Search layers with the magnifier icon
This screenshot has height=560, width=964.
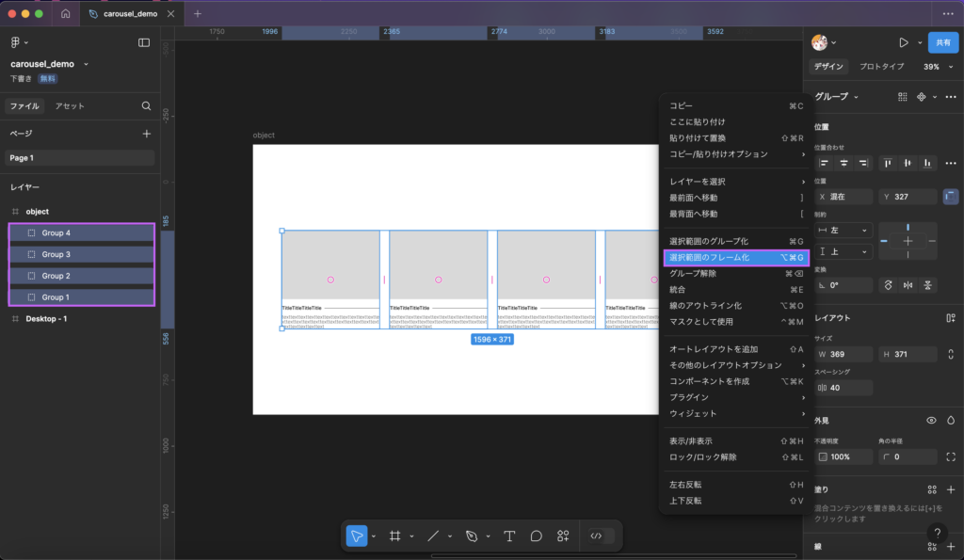coord(146,105)
